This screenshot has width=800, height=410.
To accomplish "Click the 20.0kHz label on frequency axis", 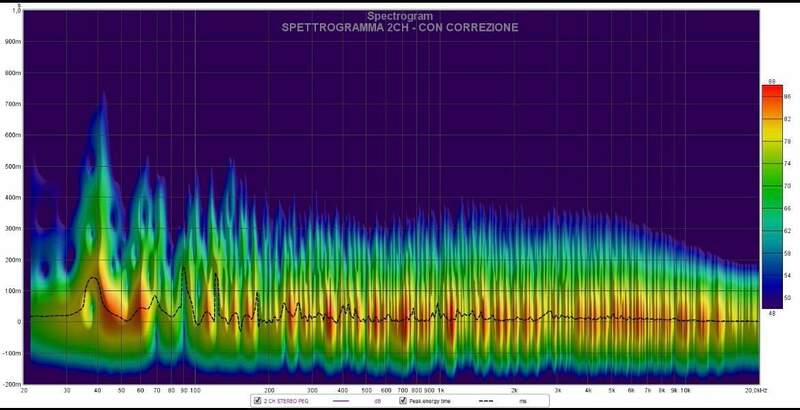I will point(756,390).
